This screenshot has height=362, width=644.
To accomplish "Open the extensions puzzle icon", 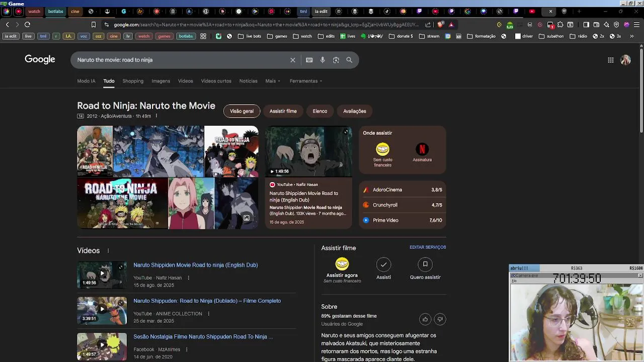I will [x=560, y=24].
